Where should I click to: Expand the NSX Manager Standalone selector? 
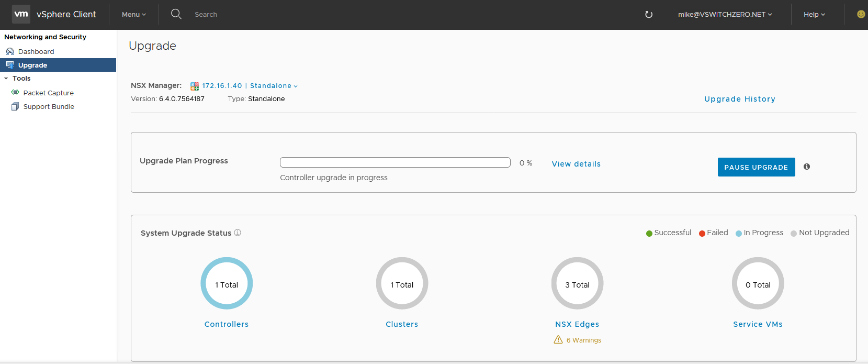tap(273, 86)
